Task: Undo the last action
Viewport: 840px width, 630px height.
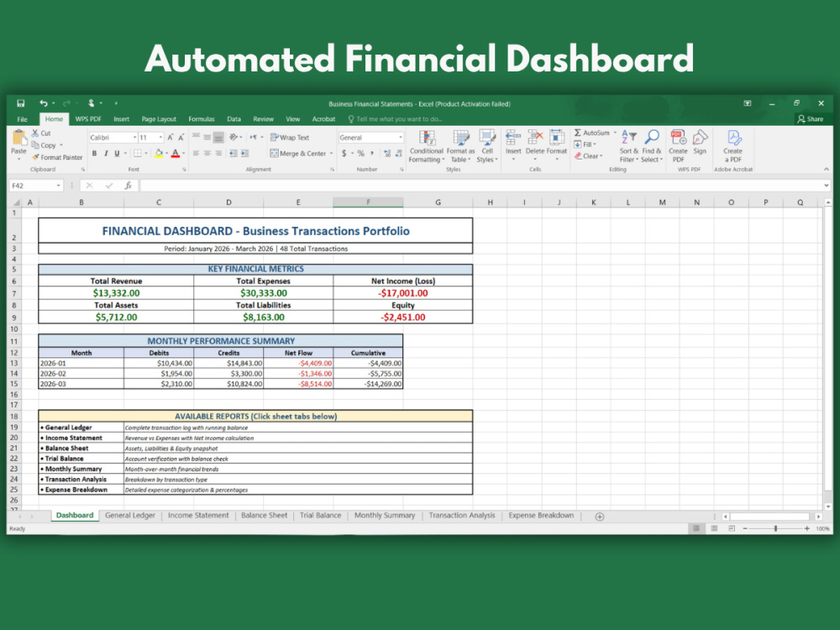Action: 44,103
